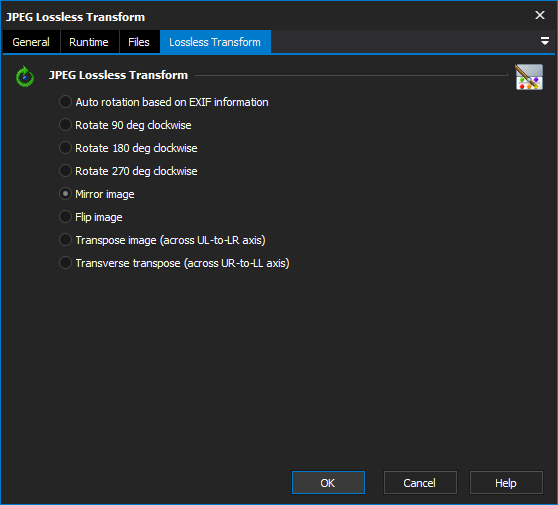Select the Lossless Transform tab

[x=215, y=42]
